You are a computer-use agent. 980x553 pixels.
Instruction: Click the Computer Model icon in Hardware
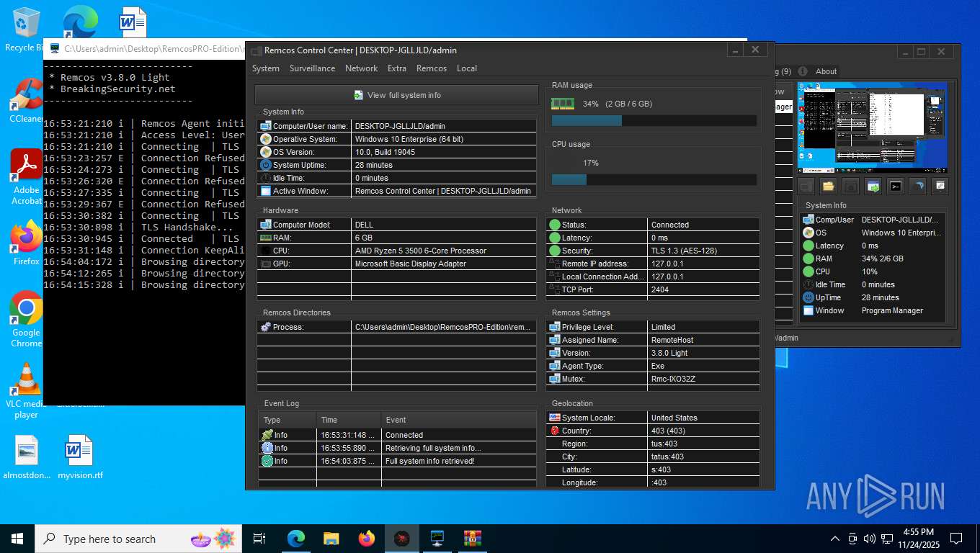[266, 225]
